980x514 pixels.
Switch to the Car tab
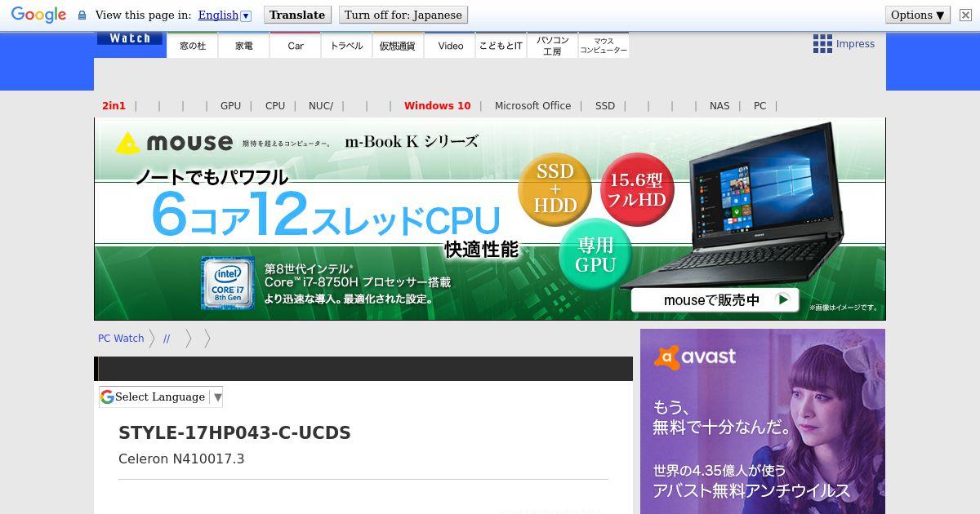tap(296, 46)
